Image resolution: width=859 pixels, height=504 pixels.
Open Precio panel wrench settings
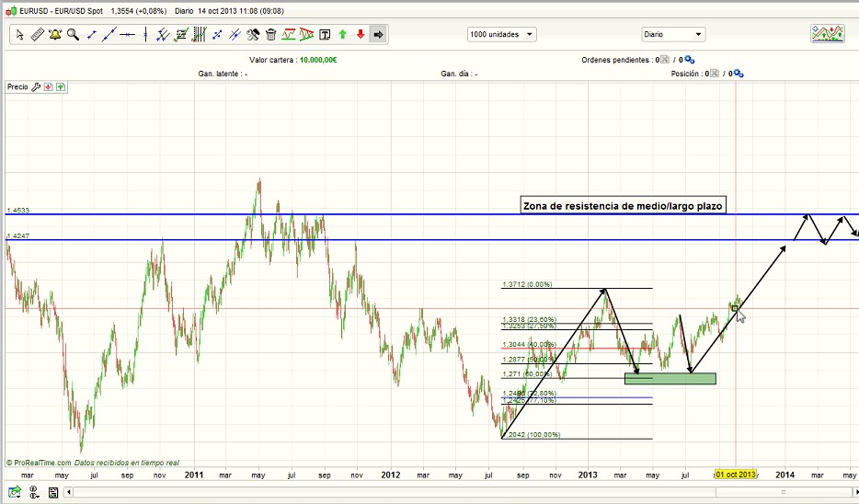coord(36,87)
